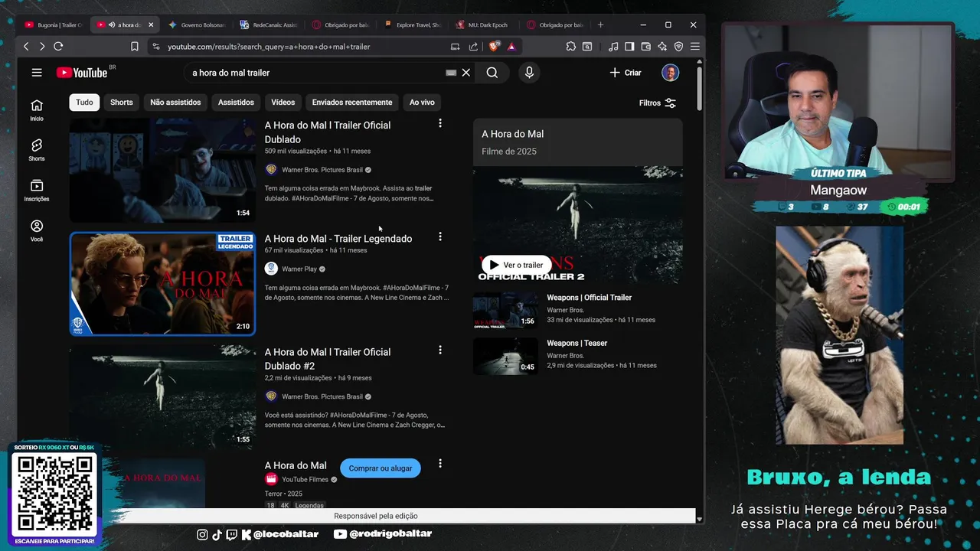980x551 pixels.
Task: Open the Criar create menu
Action: tap(626, 73)
